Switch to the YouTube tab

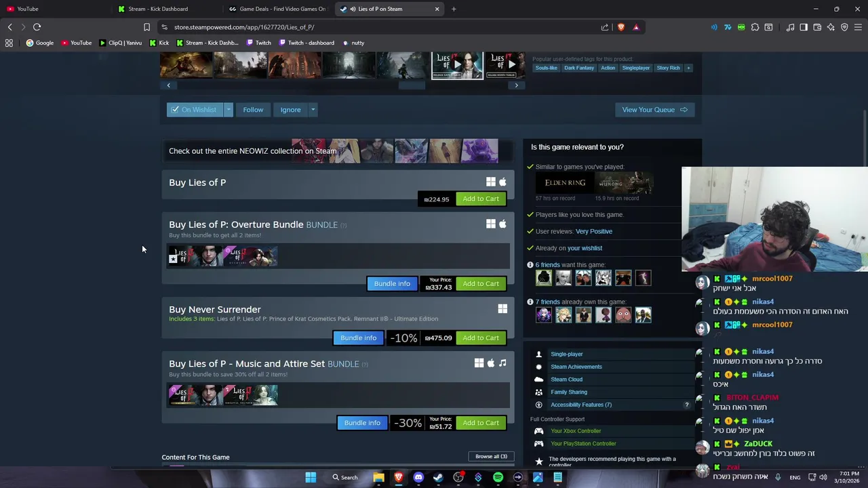click(x=28, y=9)
